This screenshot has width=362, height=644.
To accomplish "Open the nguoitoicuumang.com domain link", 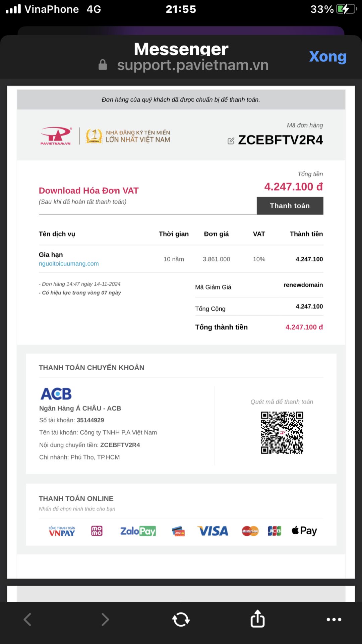I will [69, 264].
